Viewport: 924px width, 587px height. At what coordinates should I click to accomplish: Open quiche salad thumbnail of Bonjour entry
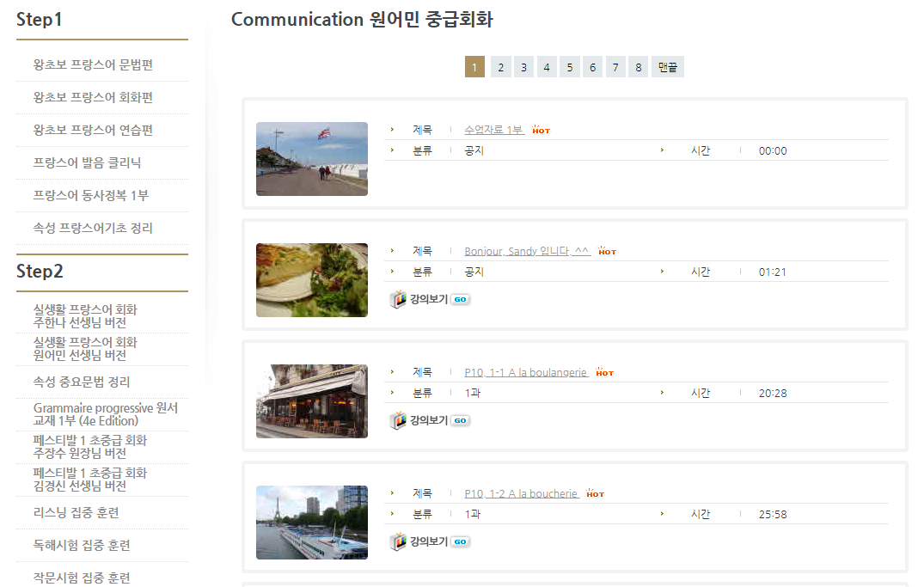(312, 280)
